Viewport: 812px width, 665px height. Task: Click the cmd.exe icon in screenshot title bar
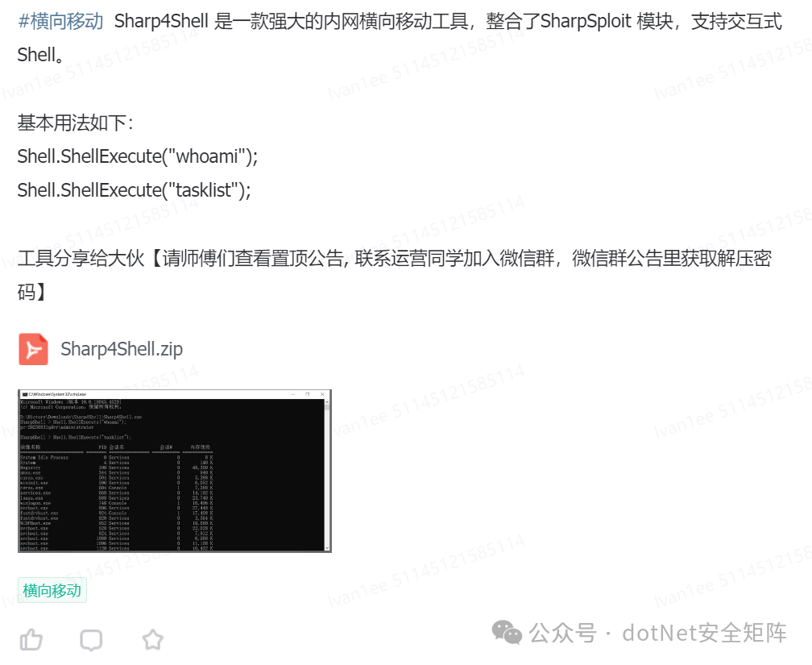click(24, 394)
